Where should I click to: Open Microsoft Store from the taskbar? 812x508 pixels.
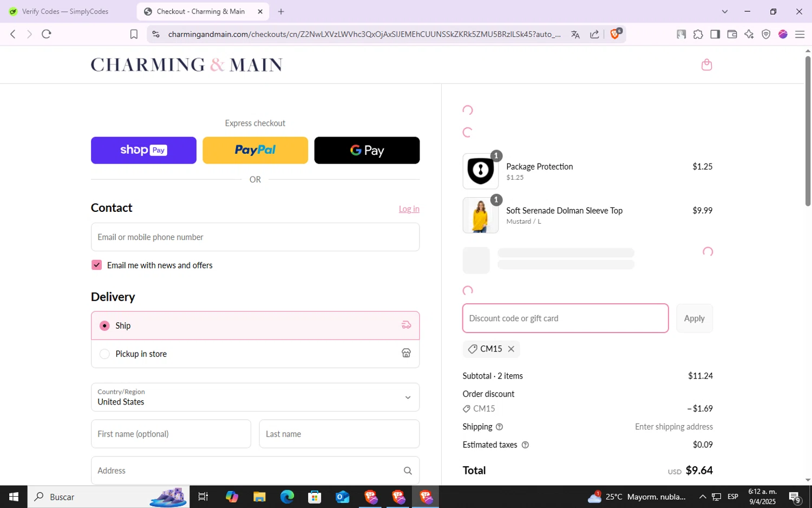click(x=315, y=497)
